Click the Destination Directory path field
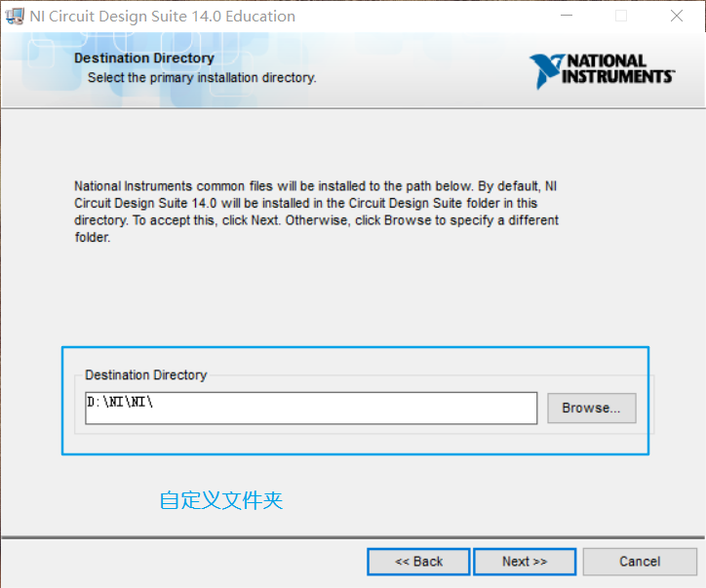The height and width of the screenshot is (588, 706). click(x=311, y=408)
